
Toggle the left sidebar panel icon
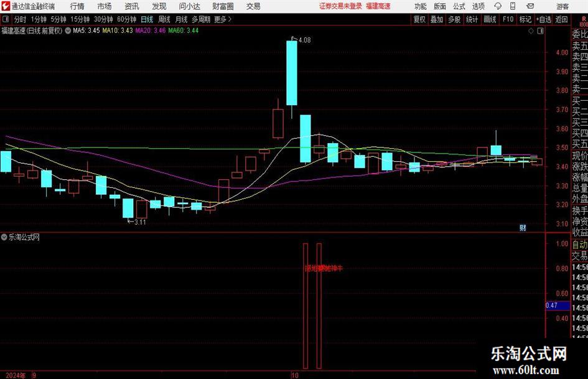click(6, 19)
